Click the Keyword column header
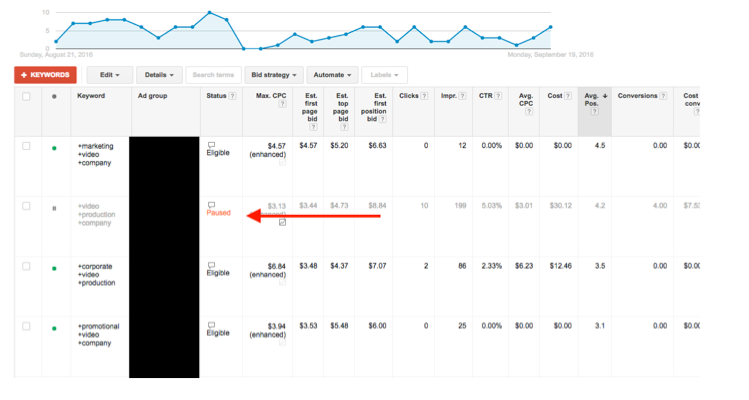 point(91,96)
